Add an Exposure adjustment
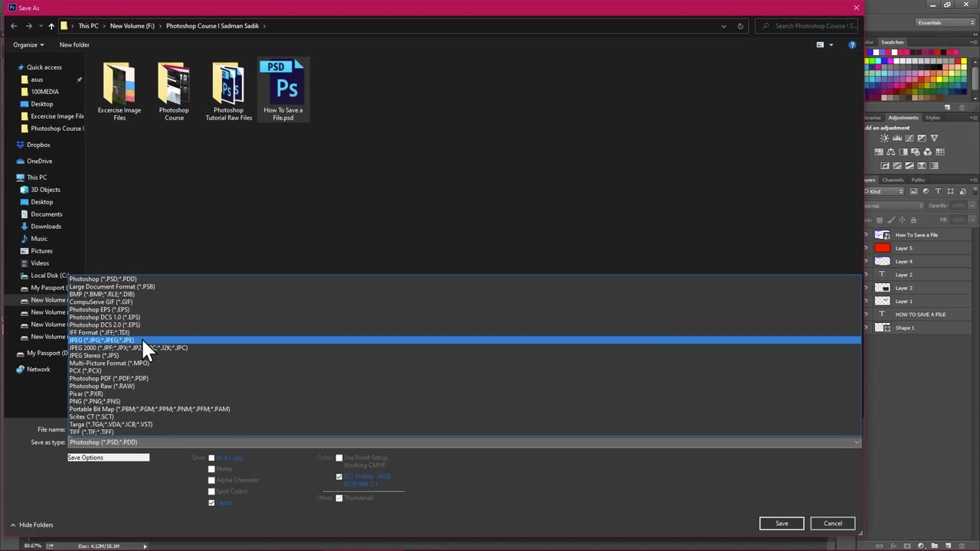Screen dimensions: 980x551 (x=922, y=139)
